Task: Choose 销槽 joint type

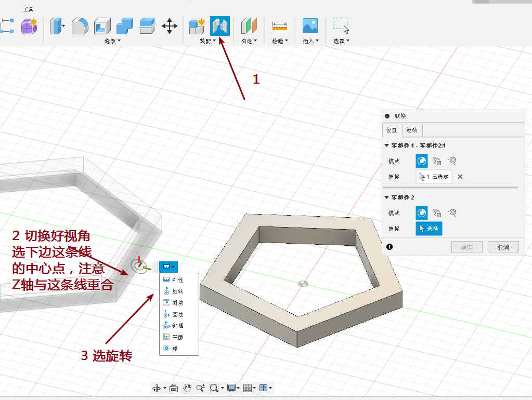Action: [x=179, y=326]
